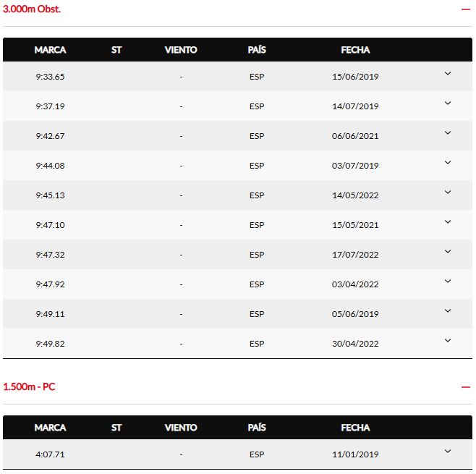
Task: Open details for the 06/06/2021 result
Action: (x=448, y=133)
